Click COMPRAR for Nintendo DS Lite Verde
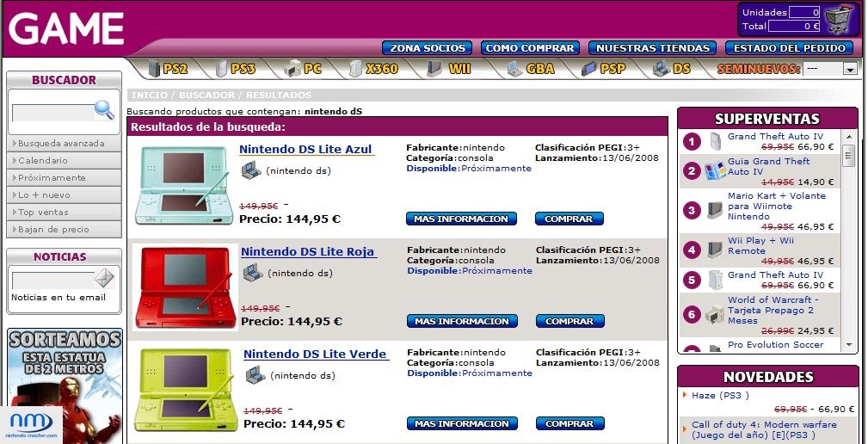Image resolution: width=868 pixels, height=444 pixels. click(x=570, y=423)
